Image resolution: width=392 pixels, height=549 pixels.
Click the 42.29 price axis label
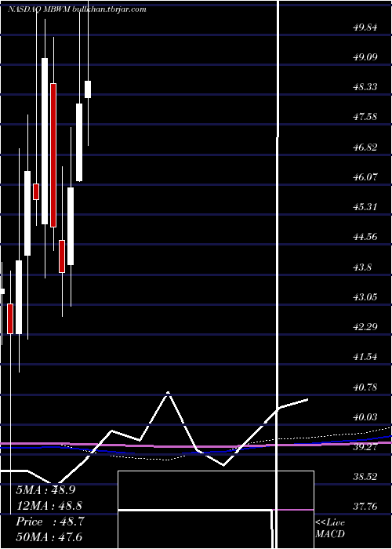point(365,327)
